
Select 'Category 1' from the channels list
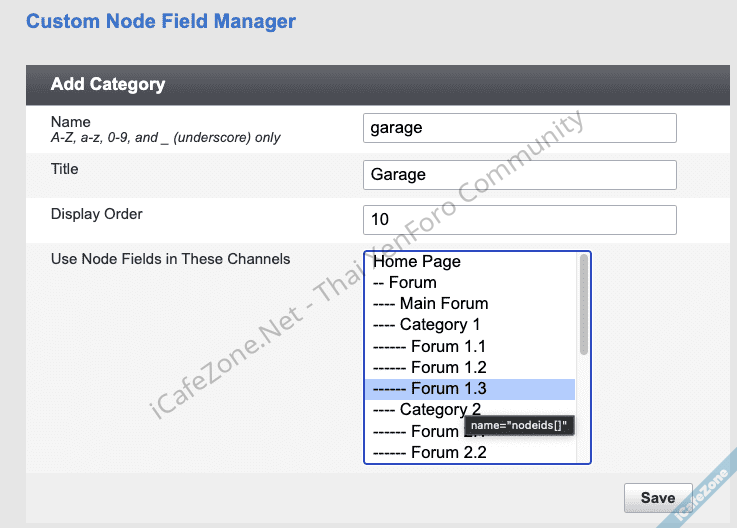pos(426,324)
